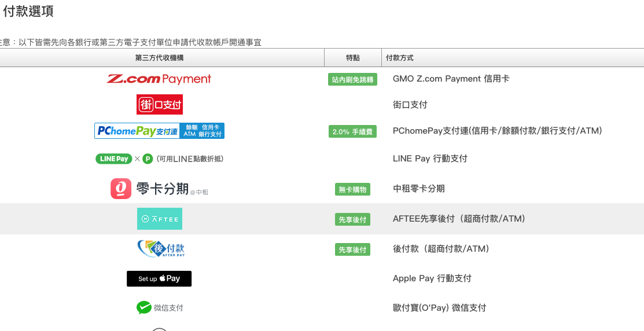Click the 站內刷免跳轉 green badge
The height and width of the screenshot is (331, 644).
click(352, 79)
